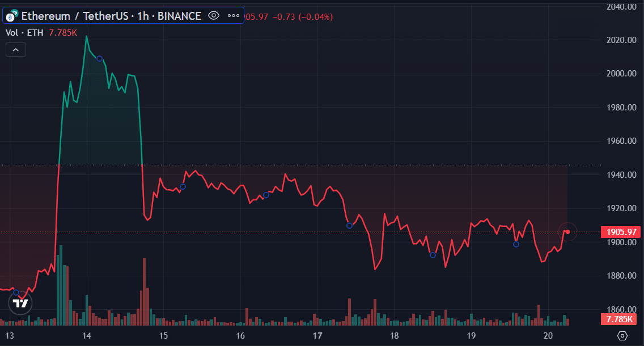Click date label 17 on time axis
This screenshot has width=644, height=346.
point(317,336)
